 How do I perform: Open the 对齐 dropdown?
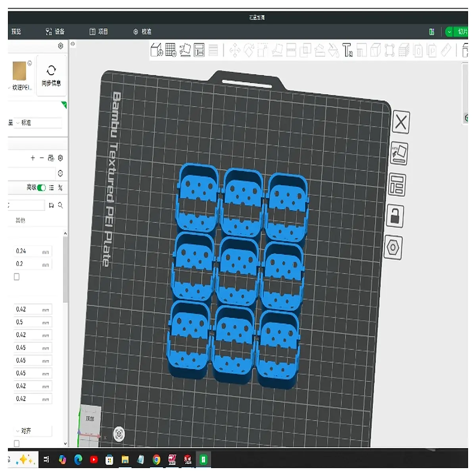point(33,431)
